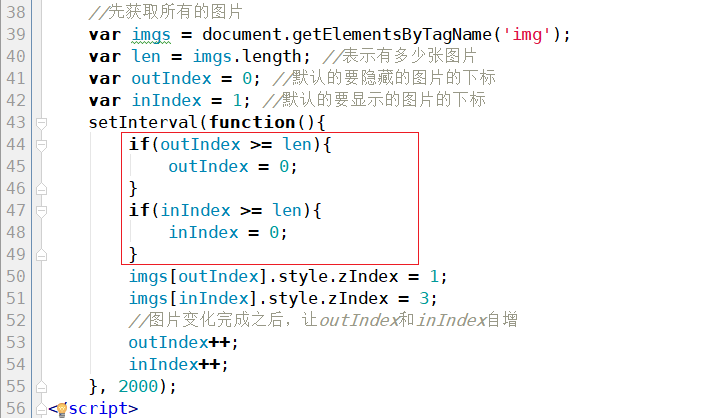The width and height of the screenshot is (728, 418).
Task: Click line number 52 in the gutter
Action: click(16, 320)
